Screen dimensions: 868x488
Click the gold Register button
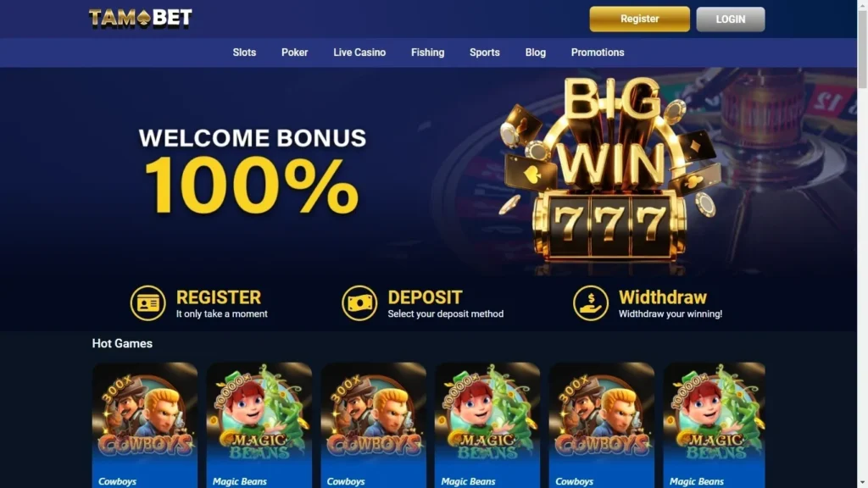tap(639, 19)
